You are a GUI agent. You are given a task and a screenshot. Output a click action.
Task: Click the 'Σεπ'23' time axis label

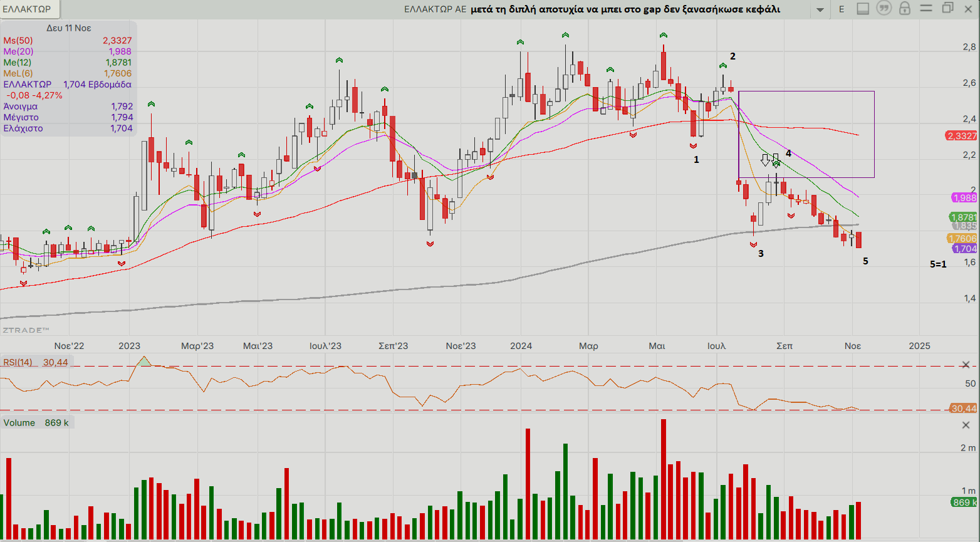[393, 346]
